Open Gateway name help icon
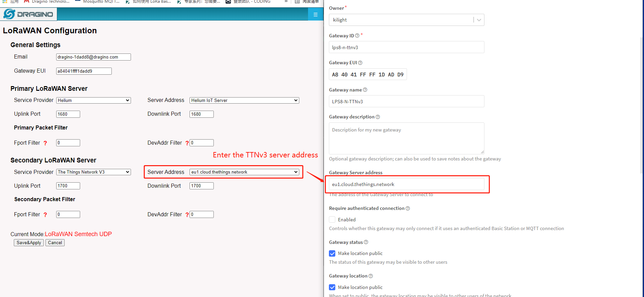644x297 pixels. click(x=365, y=90)
